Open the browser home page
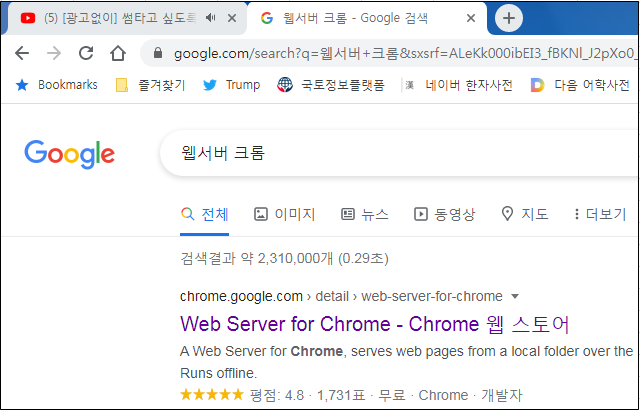This screenshot has width=640, height=410. [118, 53]
